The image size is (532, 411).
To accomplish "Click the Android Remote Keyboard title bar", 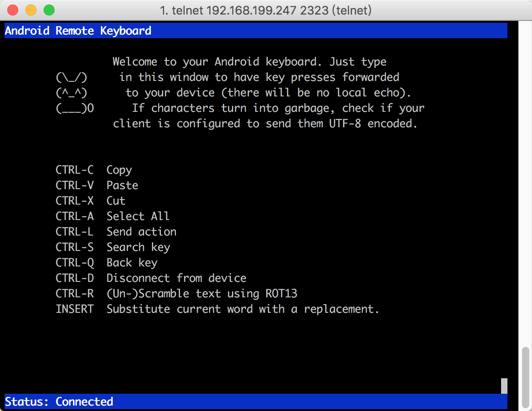I will pos(77,30).
